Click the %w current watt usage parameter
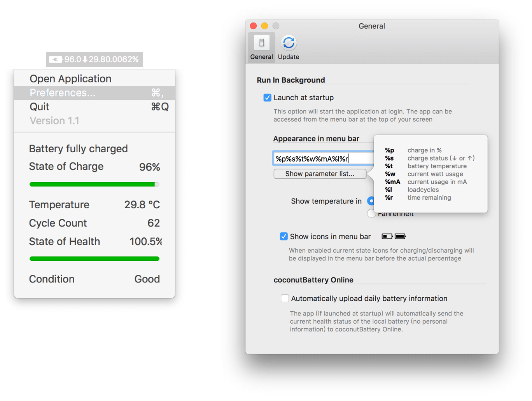Image resolution: width=532 pixels, height=401 pixels. pos(424,174)
